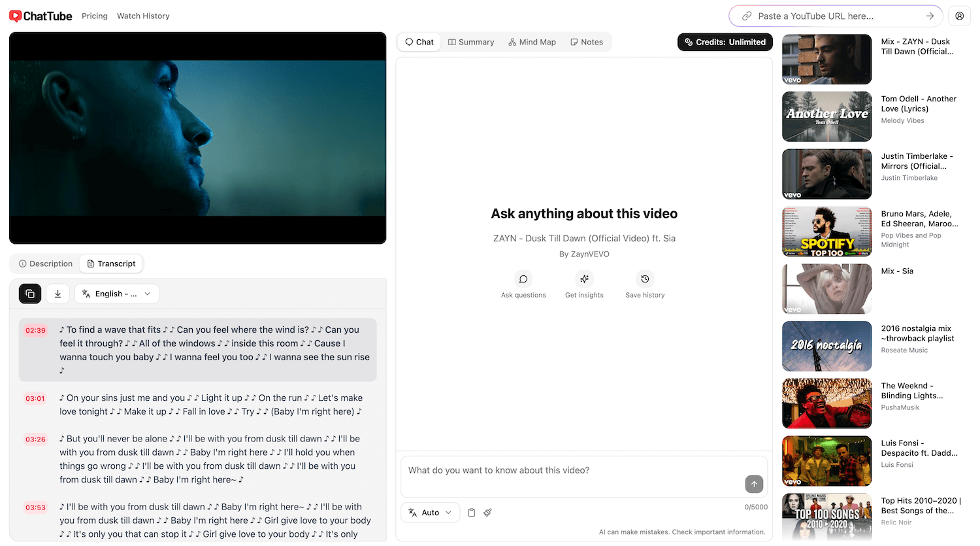Open the Despacito video thumbnail
The image size is (980, 546).
pyautogui.click(x=826, y=460)
